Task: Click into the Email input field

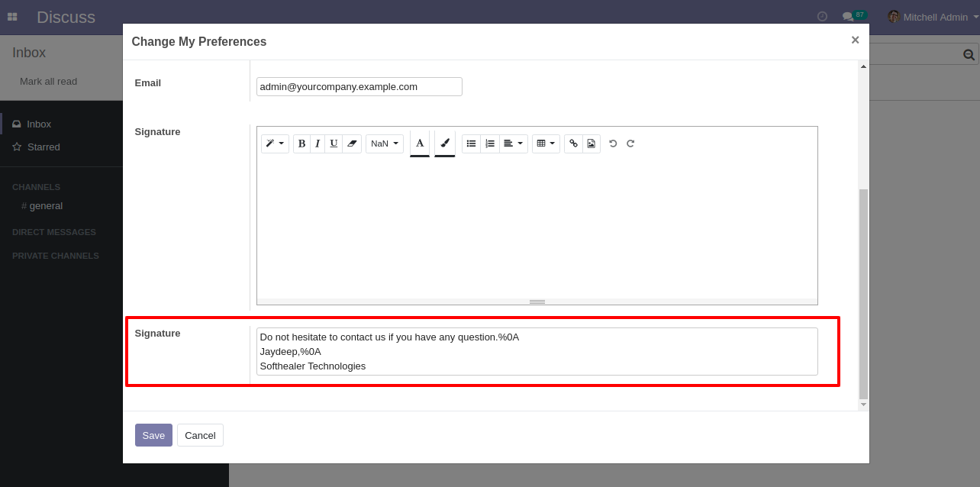Action: [x=359, y=87]
